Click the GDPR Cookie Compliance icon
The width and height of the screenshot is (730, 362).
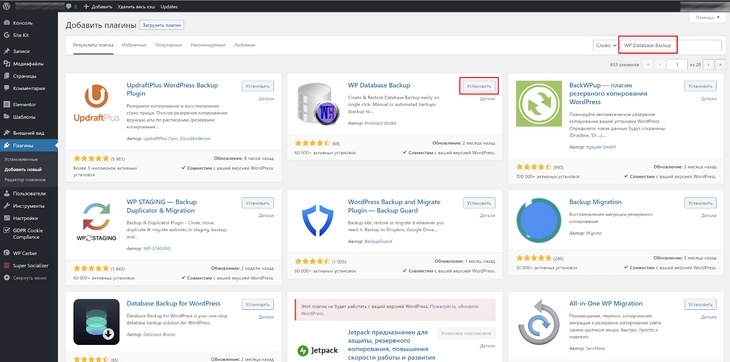(7, 230)
